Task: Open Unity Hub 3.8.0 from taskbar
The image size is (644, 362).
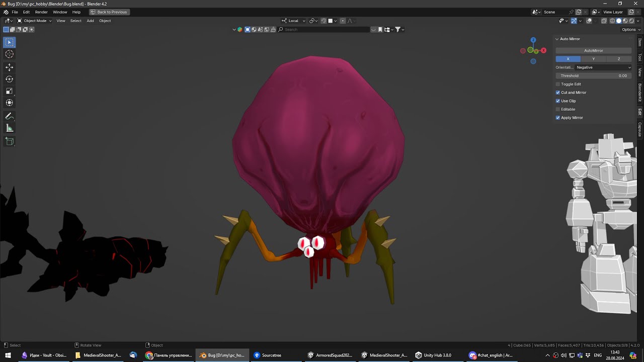Action: pyautogui.click(x=433, y=355)
